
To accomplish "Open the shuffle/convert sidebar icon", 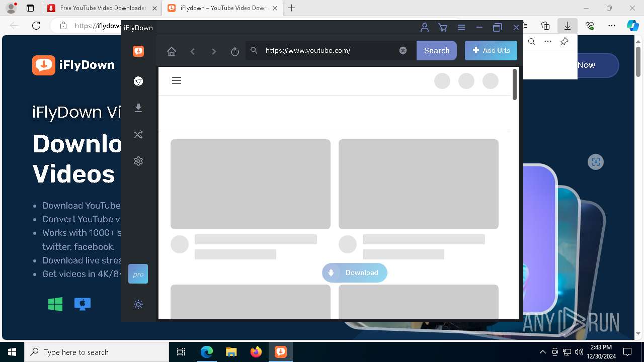I will coord(138,135).
